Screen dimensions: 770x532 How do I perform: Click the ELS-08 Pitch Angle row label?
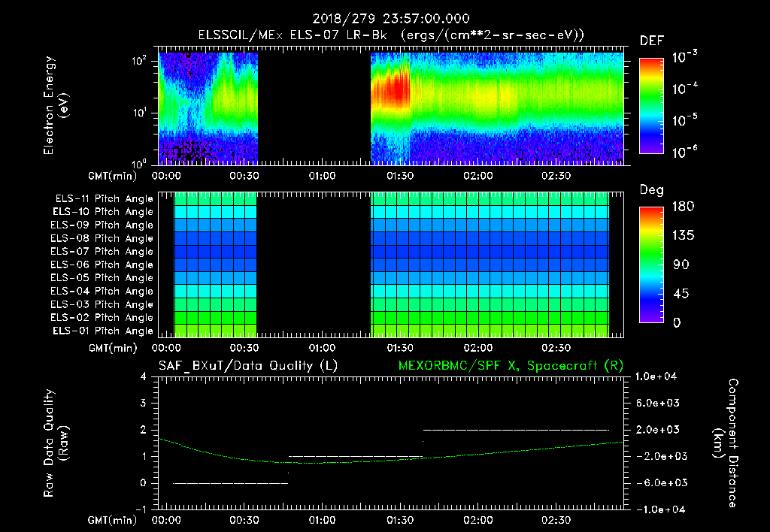point(102,238)
